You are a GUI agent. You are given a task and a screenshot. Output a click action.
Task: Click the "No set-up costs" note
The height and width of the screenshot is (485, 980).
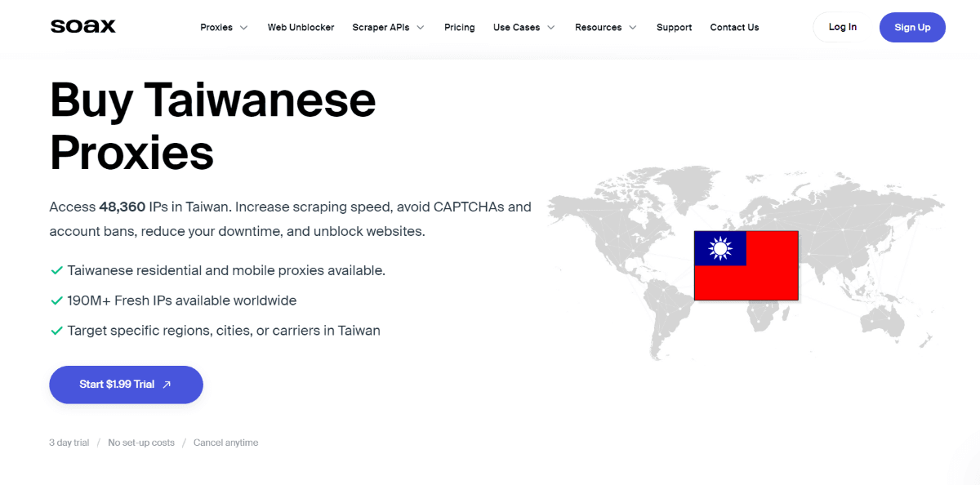coord(141,443)
